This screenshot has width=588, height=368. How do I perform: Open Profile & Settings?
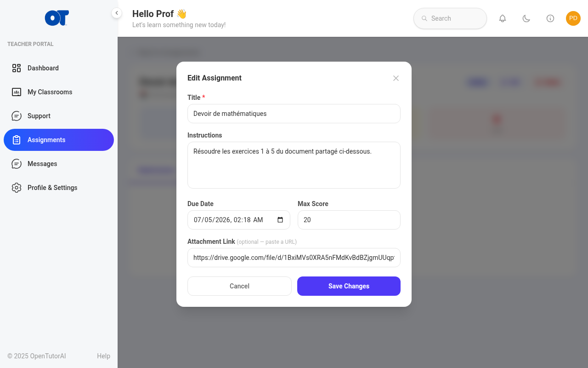[59, 188]
